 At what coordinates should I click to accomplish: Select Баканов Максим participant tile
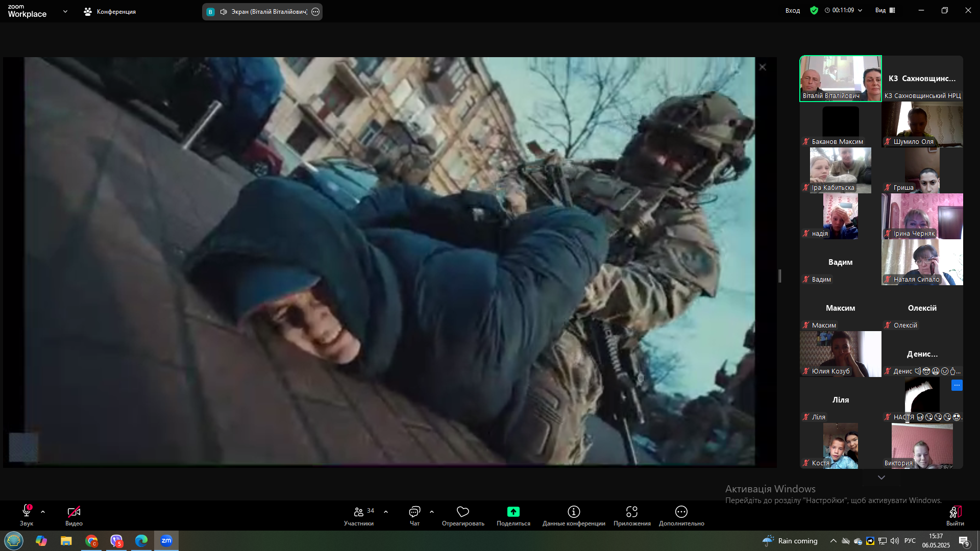[841, 124]
